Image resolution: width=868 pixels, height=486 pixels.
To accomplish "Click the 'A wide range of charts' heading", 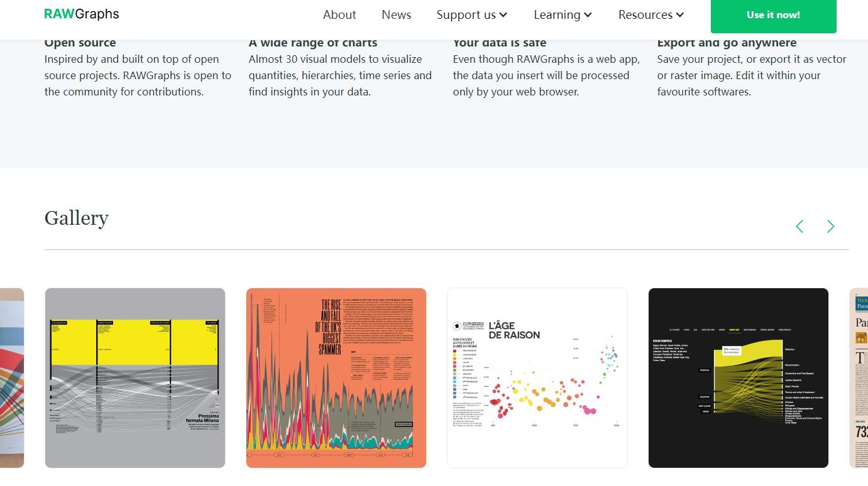I will [x=313, y=43].
